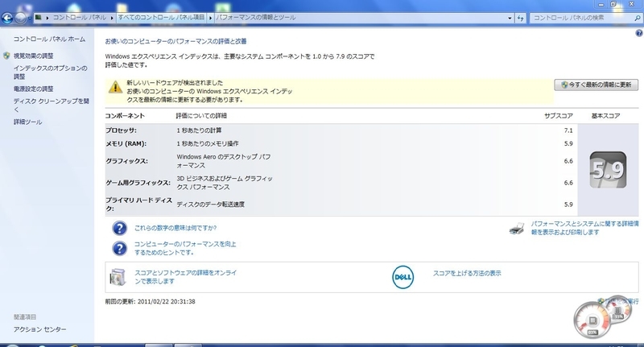Open コンピューターのパフォーマンスを向上するためのヒント link
Screen dimensions: 644x347
coord(185,248)
